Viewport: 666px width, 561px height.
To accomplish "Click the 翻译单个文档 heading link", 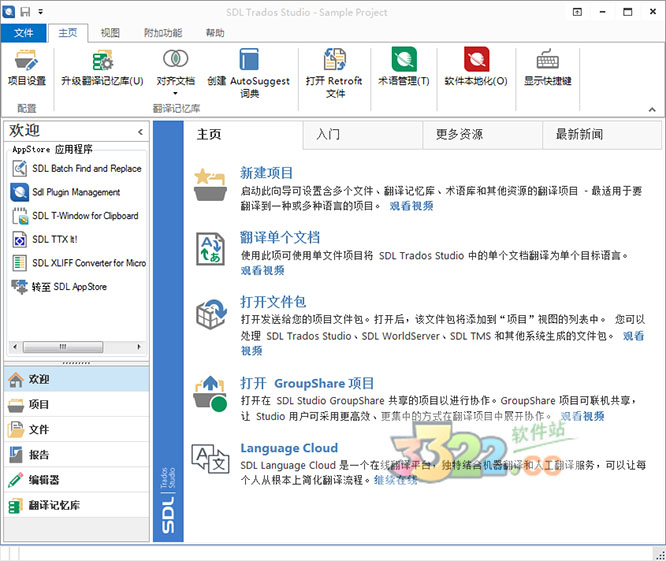I will click(x=280, y=237).
